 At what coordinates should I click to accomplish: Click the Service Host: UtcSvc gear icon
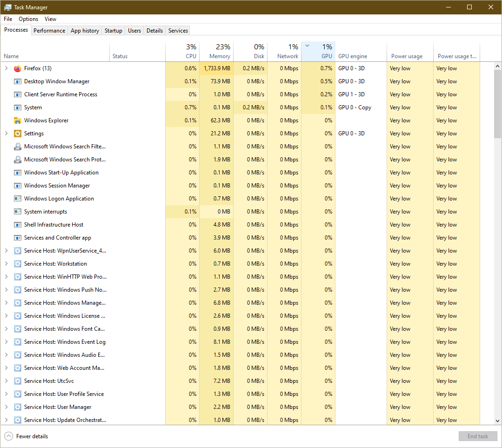(x=18, y=381)
